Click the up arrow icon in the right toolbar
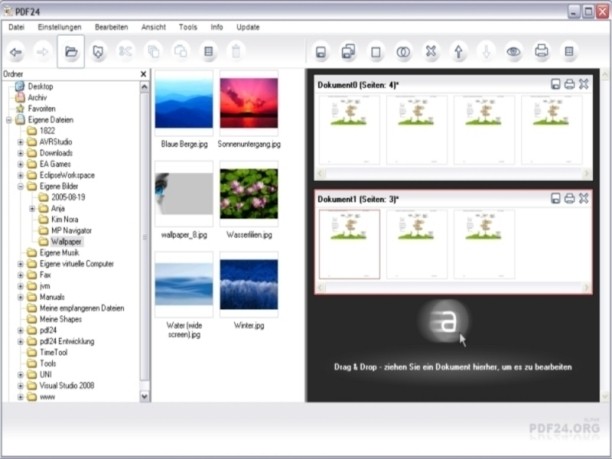Screen dimensions: 612x459 [459, 50]
